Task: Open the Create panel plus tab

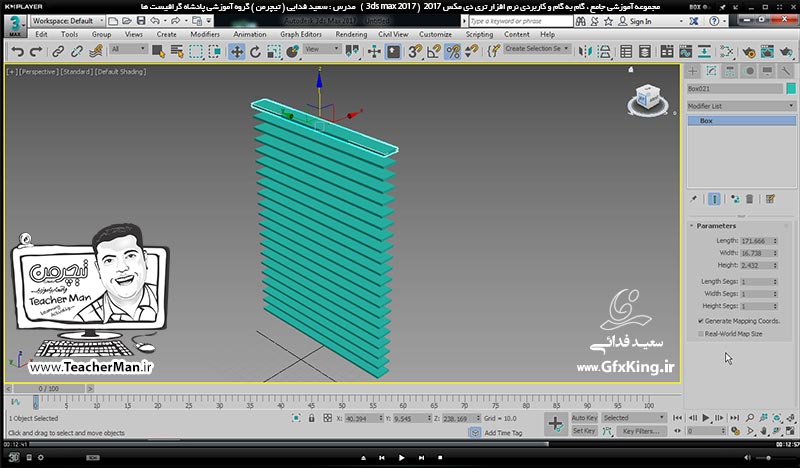Action: (693, 71)
